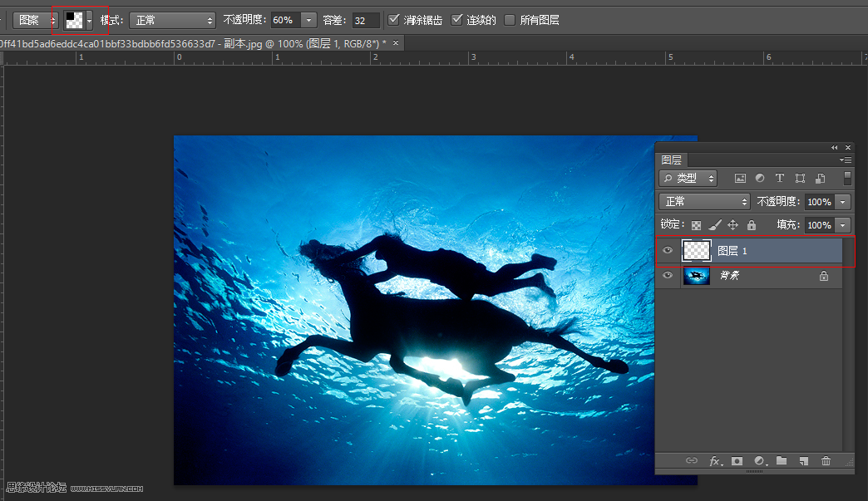Open the pattern thumbnail swatch

pyautogui.click(x=76, y=19)
